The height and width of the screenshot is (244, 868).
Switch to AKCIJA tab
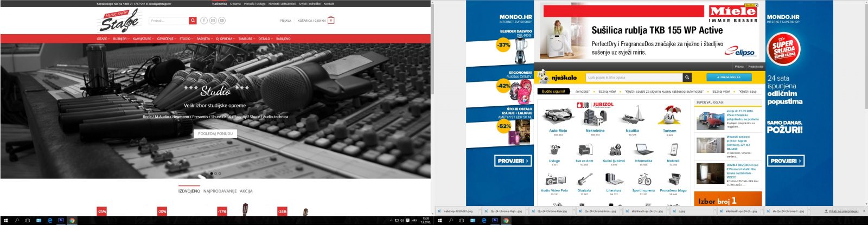point(246,191)
